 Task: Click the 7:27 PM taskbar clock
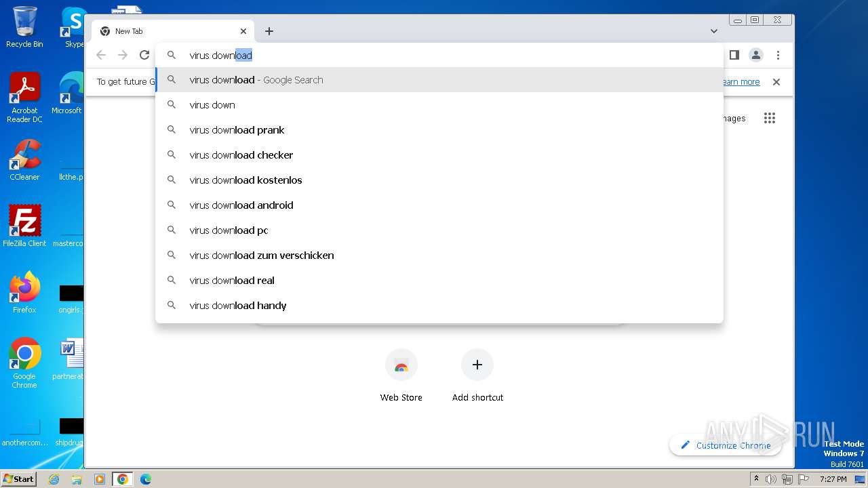(833, 479)
